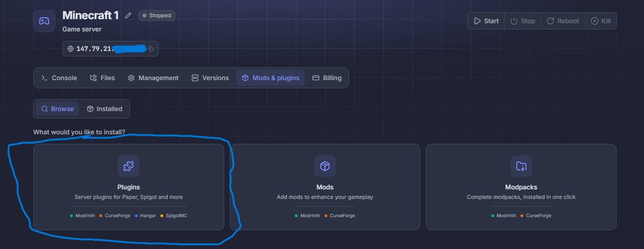Click the Stop server button
Viewport: 644px width, 249px height.
[522, 21]
